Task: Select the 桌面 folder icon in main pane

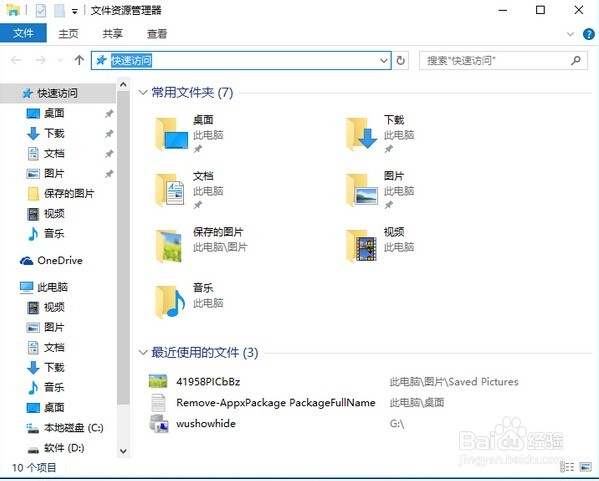Action: pos(172,134)
